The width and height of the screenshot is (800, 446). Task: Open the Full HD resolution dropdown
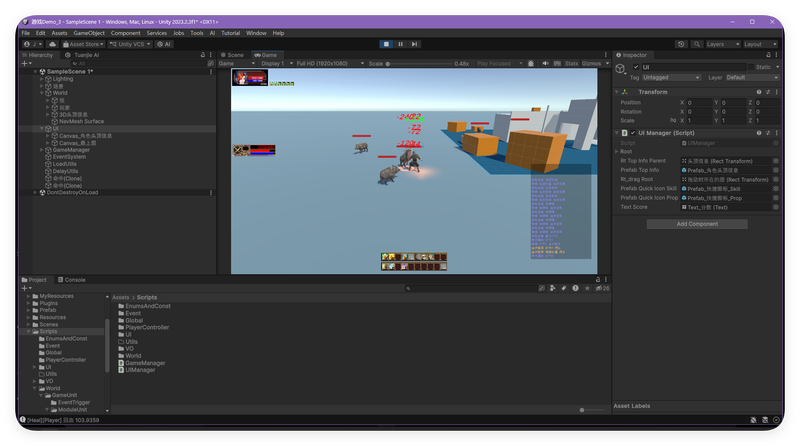330,63
